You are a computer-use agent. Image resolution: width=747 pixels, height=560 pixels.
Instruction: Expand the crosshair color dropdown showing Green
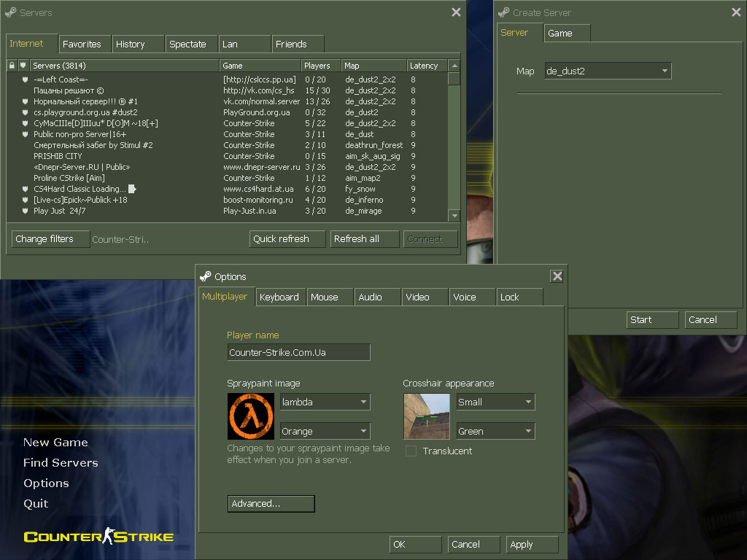[x=495, y=431]
